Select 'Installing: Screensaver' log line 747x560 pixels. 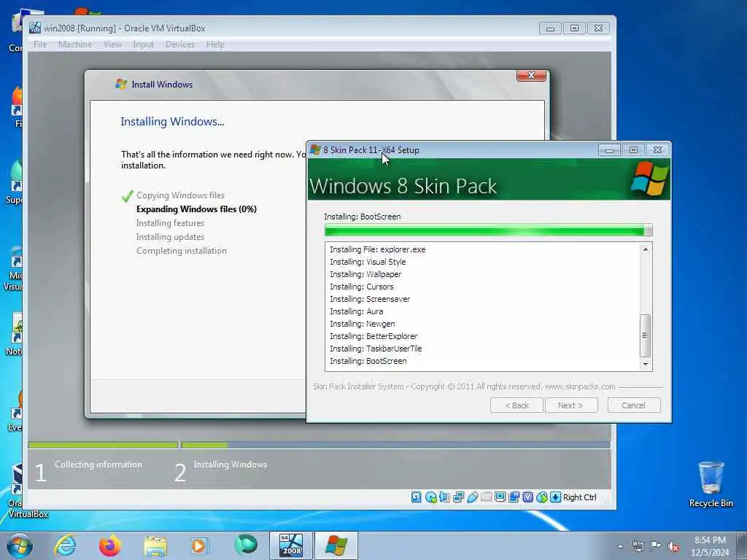point(370,299)
